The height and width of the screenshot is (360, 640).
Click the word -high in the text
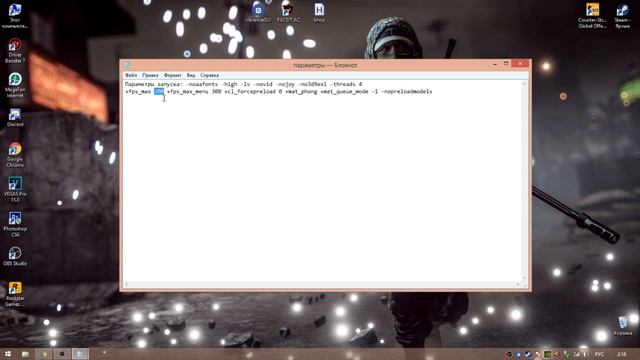pyautogui.click(x=229, y=84)
